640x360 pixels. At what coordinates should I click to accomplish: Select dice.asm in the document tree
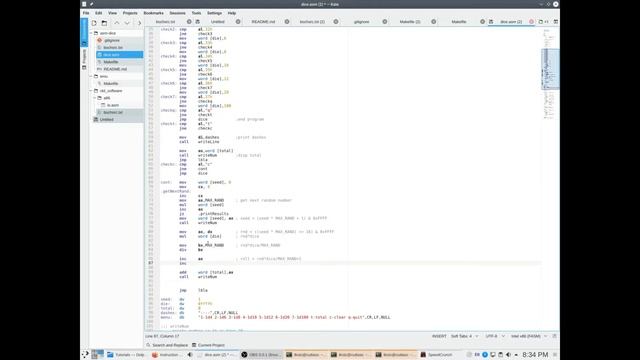[x=120, y=55]
